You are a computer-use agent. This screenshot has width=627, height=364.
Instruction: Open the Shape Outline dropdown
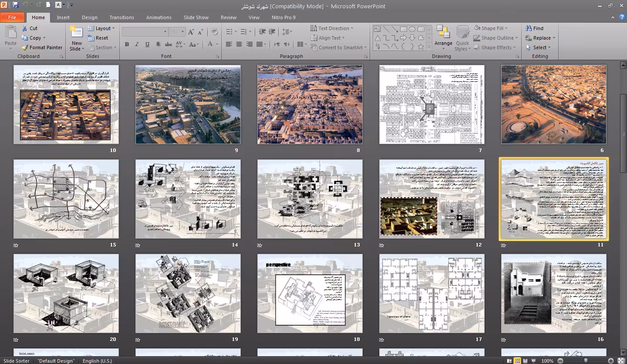496,38
